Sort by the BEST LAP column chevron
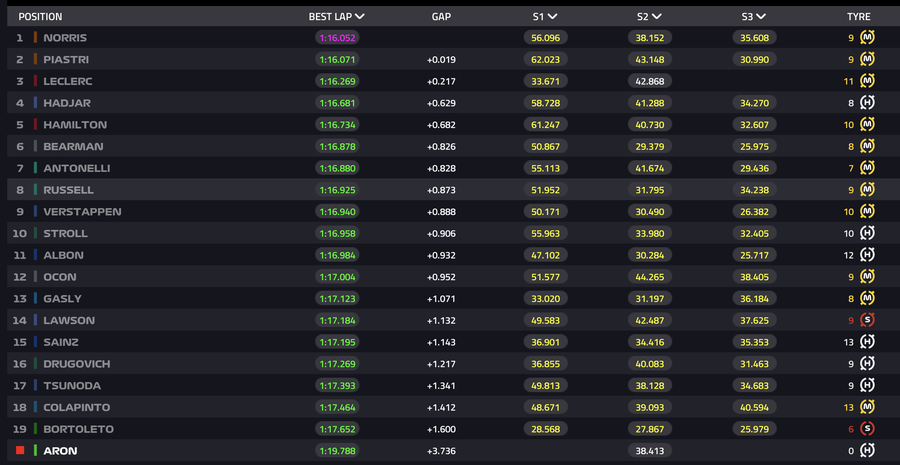Viewport: 900px width, 465px height. [360, 17]
